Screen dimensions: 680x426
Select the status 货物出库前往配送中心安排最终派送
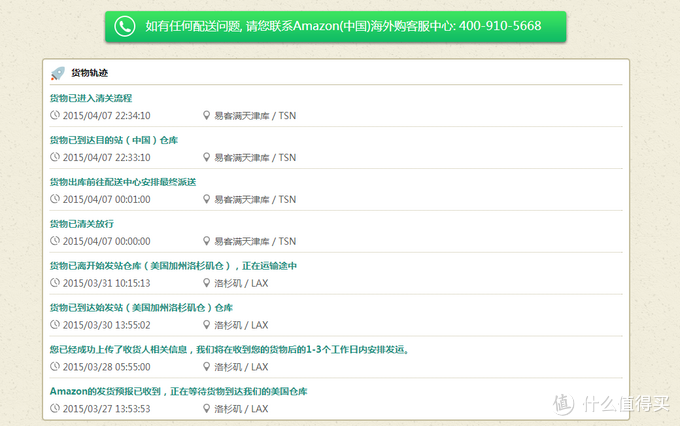click(x=123, y=182)
